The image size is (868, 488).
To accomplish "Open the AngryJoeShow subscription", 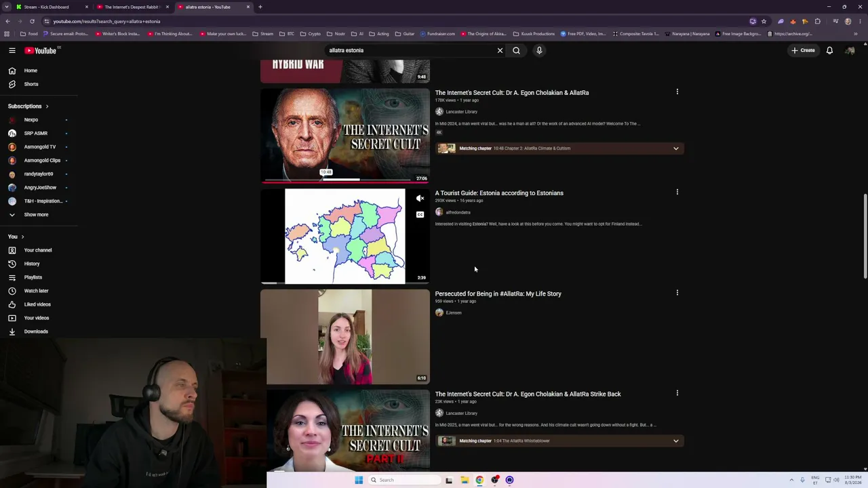I will click(39, 188).
